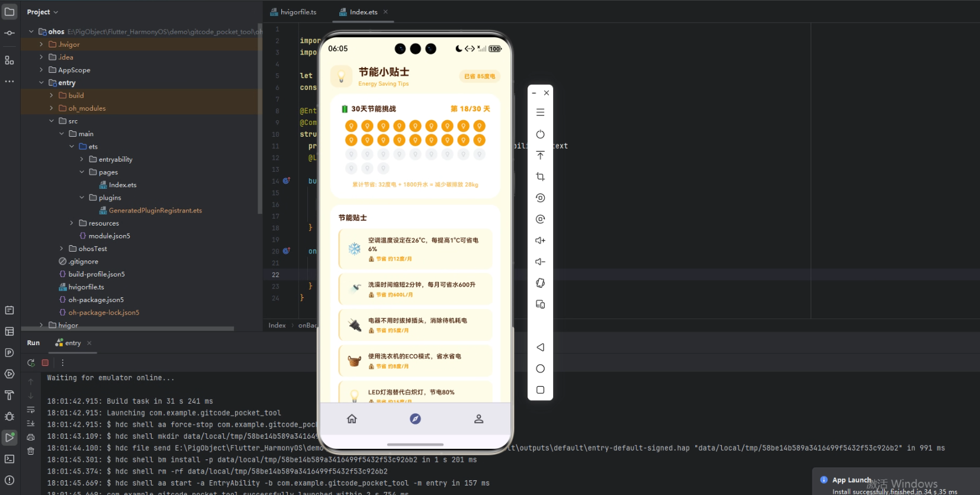This screenshot has width=980, height=495.
Task: Collapse the ets folder
Action: click(72, 147)
